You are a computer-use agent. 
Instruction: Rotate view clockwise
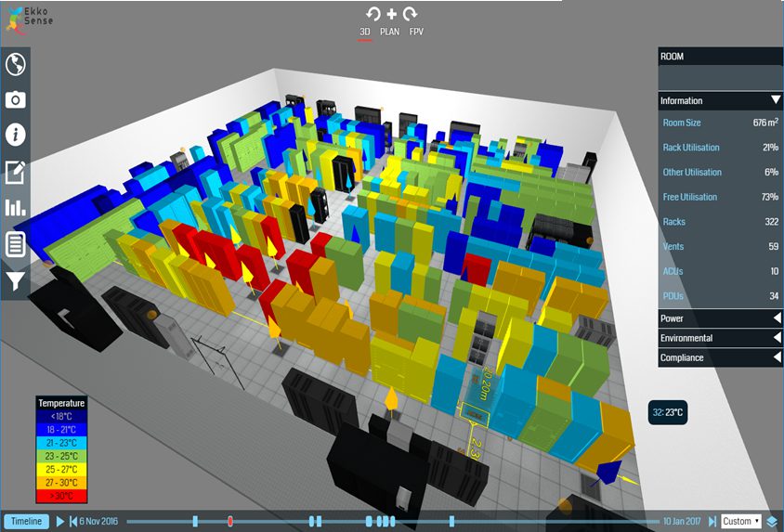[x=410, y=14]
